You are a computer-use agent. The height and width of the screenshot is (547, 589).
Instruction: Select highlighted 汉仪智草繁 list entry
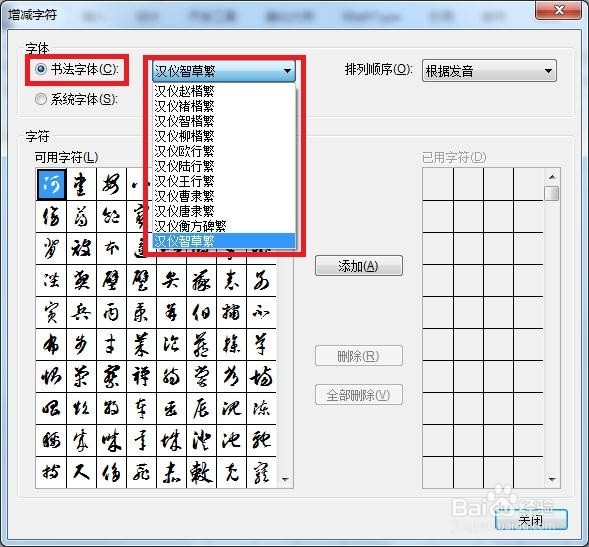pyautogui.click(x=224, y=241)
